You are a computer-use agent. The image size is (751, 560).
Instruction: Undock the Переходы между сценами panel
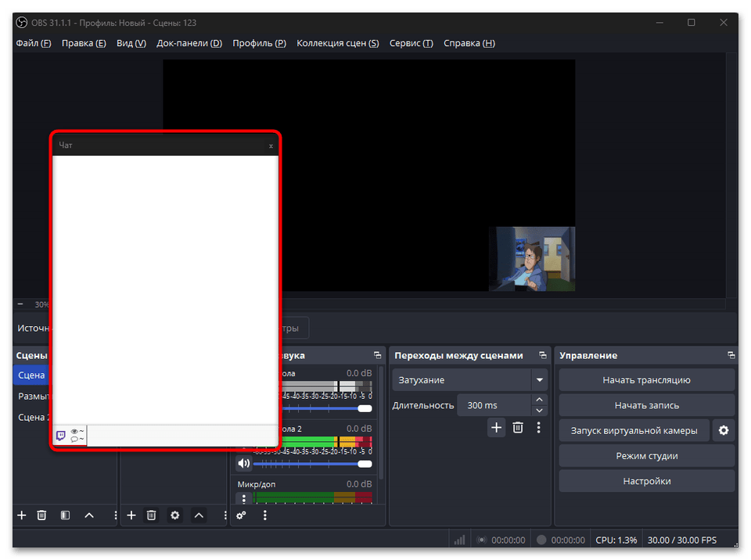click(543, 355)
